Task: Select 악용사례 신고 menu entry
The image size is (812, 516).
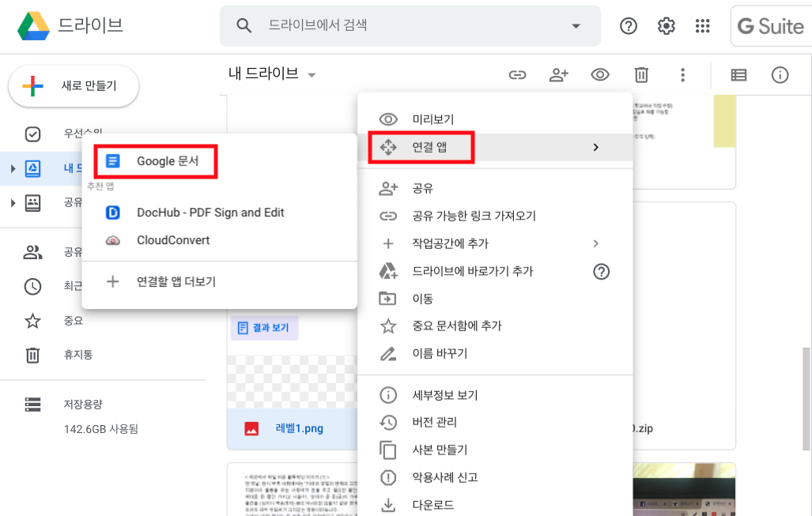Action: [x=495, y=477]
